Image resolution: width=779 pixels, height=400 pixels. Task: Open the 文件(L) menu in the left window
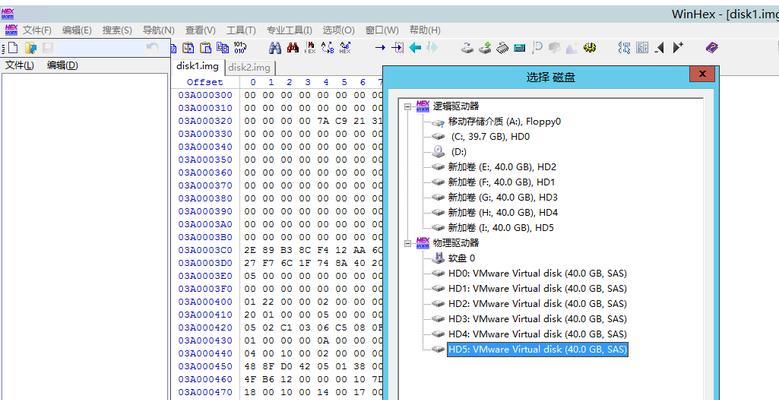[x=19, y=65]
